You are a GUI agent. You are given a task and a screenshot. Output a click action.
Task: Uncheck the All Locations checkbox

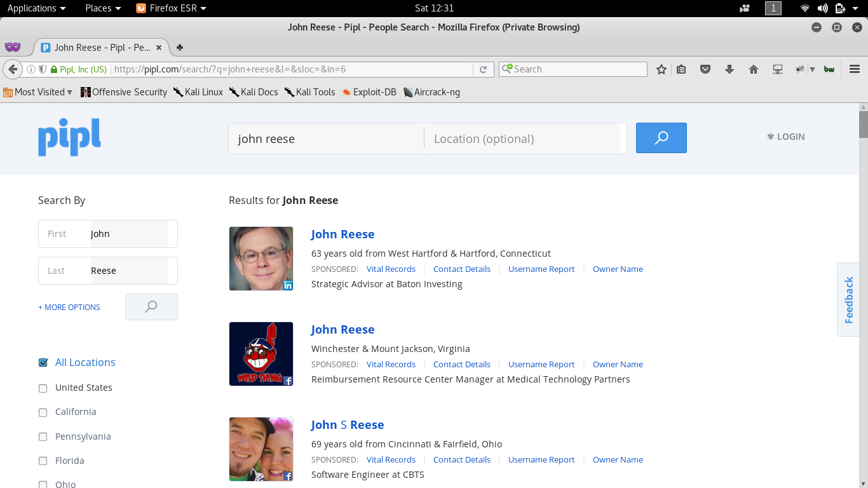(43, 363)
